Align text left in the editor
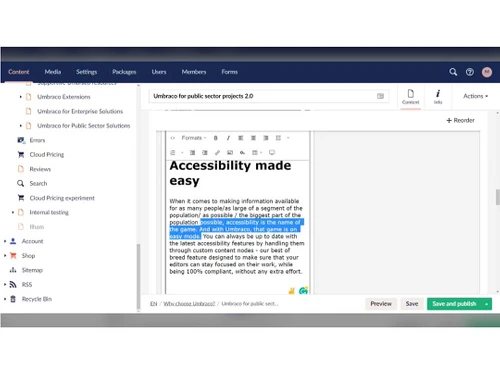 click(x=241, y=138)
